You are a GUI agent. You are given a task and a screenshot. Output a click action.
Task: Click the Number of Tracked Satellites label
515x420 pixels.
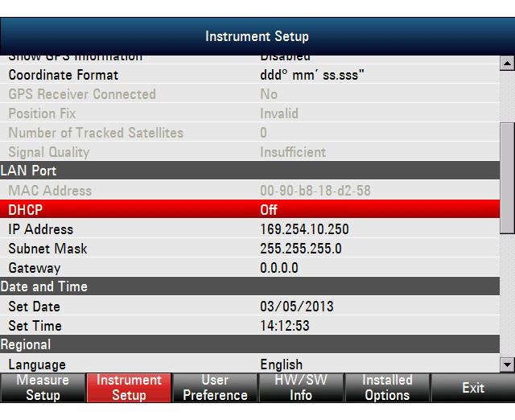pyautogui.click(x=96, y=133)
